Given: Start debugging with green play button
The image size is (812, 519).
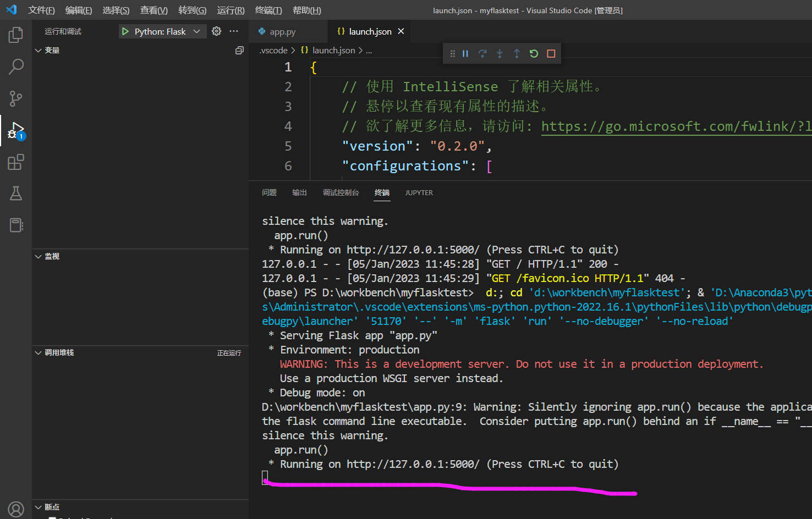Looking at the screenshot, I should click(x=125, y=32).
